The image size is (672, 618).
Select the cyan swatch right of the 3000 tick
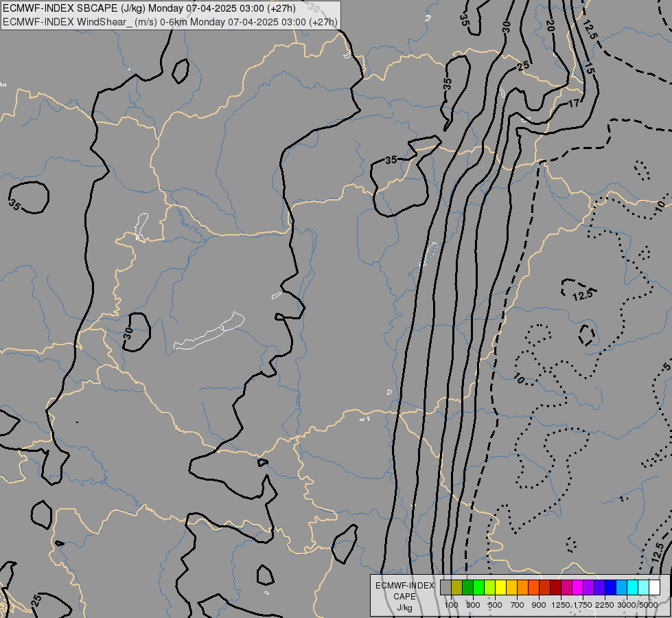point(632,588)
